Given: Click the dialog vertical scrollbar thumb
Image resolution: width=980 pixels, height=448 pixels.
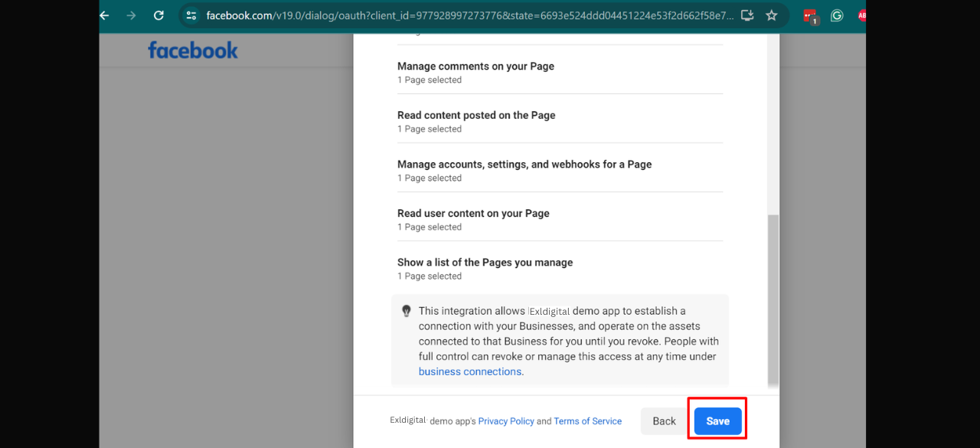Looking at the screenshot, I should [773, 299].
